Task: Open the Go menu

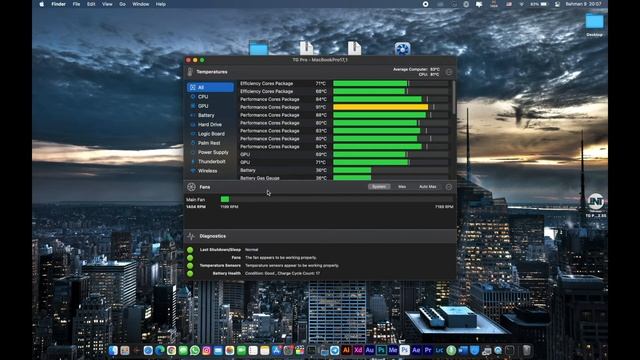Action: click(122, 4)
